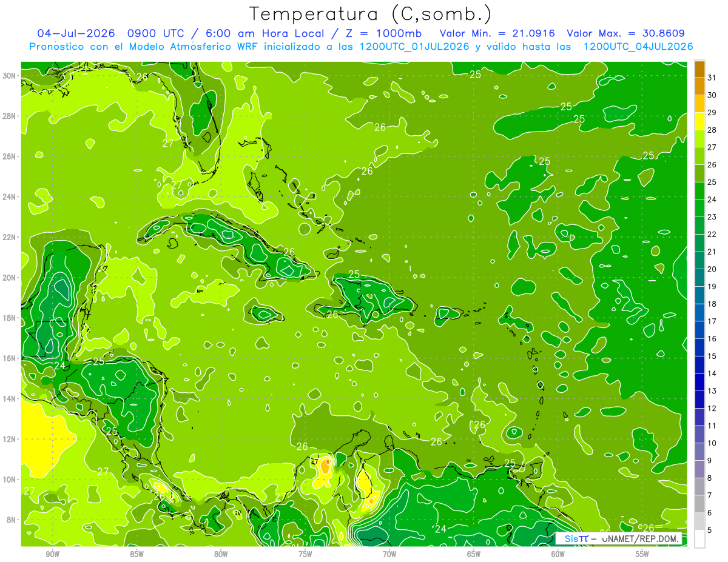Image resolution: width=728 pixels, height=562 pixels.
Task: Pick the bright yellow swatch between 28 and 29
Action: point(699,121)
